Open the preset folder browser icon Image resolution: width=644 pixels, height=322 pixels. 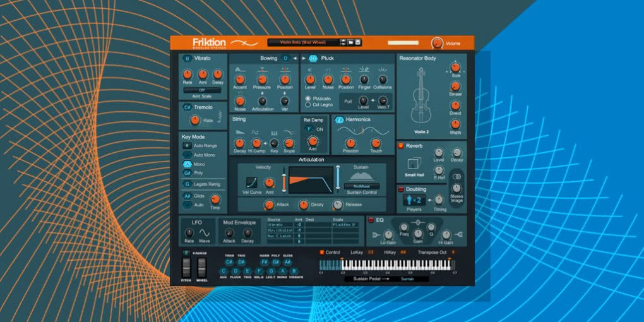[x=351, y=42]
